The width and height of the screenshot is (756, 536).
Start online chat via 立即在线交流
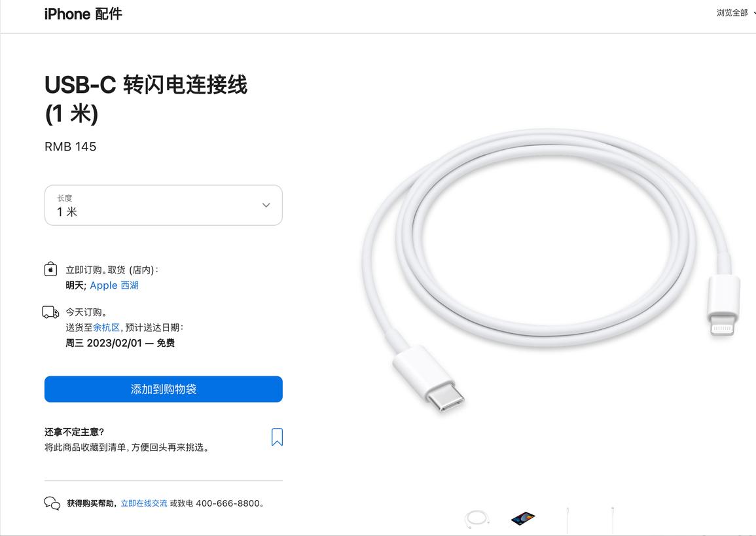click(x=144, y=503)
